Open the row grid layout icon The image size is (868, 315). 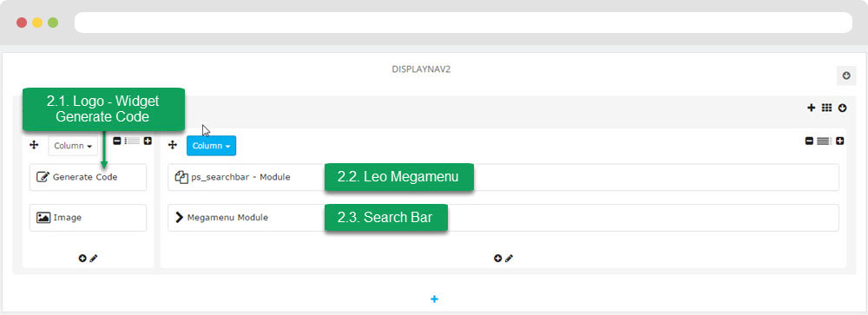coord(826,108)
